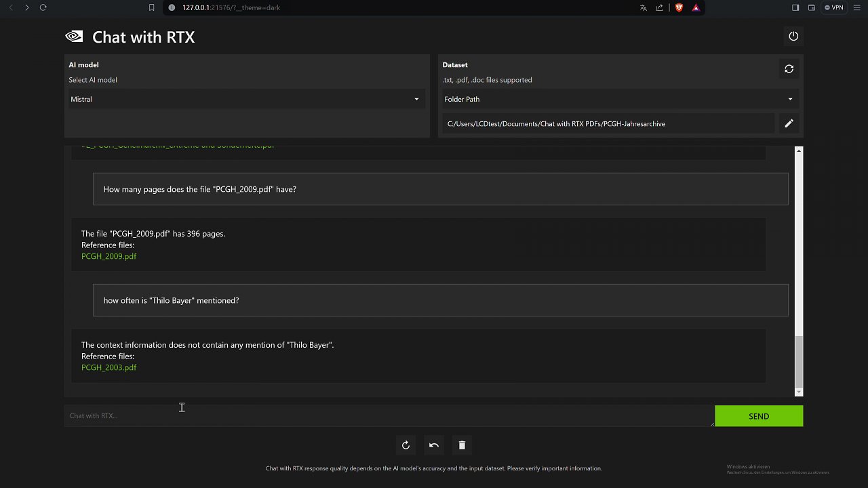
Task: Click the ".txt, .pdf, .doc files supported" text
Action: [x=487, y=80]
